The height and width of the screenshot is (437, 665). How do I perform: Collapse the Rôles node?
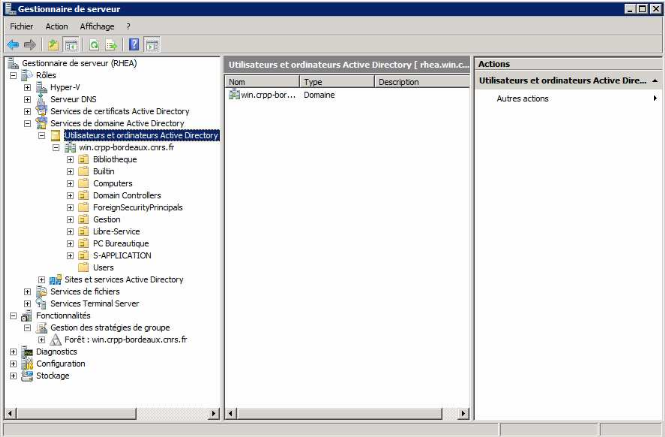(x=14, y=76)
